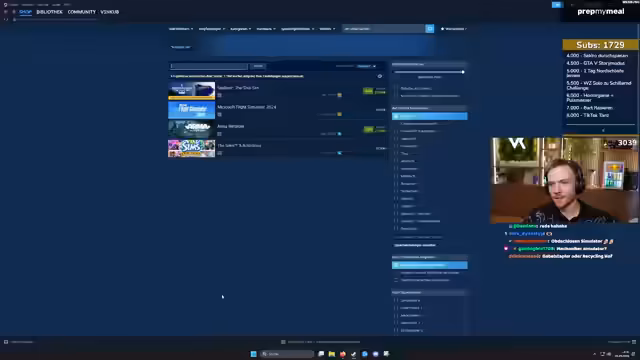The image size is (640, 360).
Task: Click the add game plus icon
Action: [x=6, y=342]
